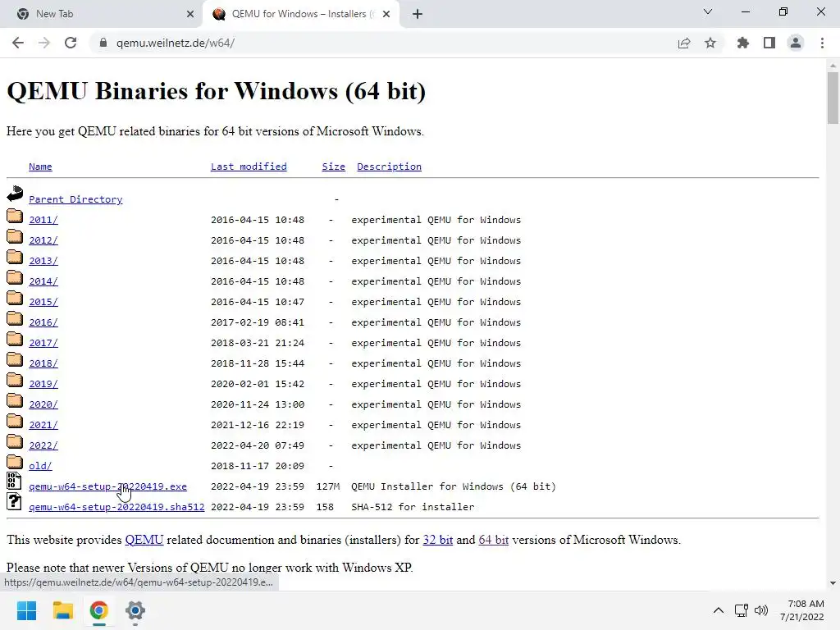Click the lock icon beside the URL

tap(103, 43)
